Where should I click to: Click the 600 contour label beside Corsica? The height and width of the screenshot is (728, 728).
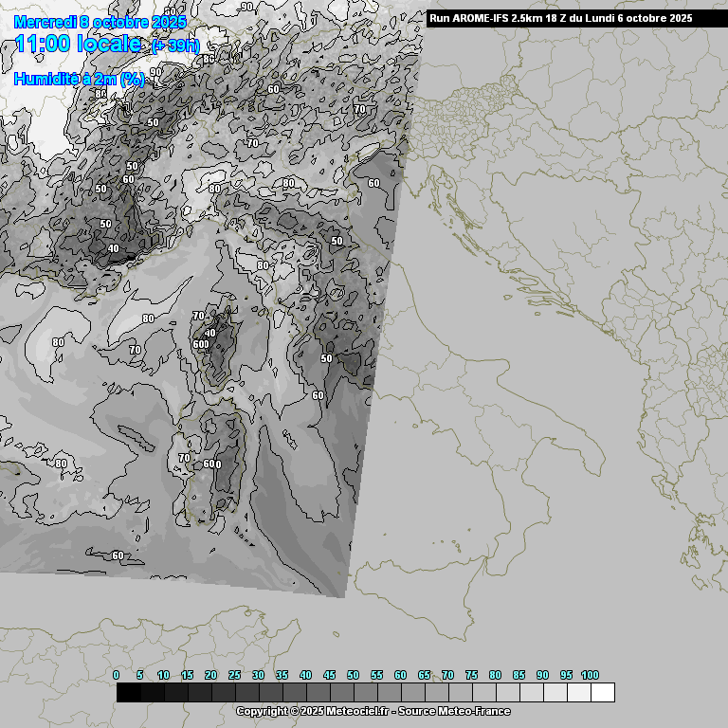[x=201, y=344]
